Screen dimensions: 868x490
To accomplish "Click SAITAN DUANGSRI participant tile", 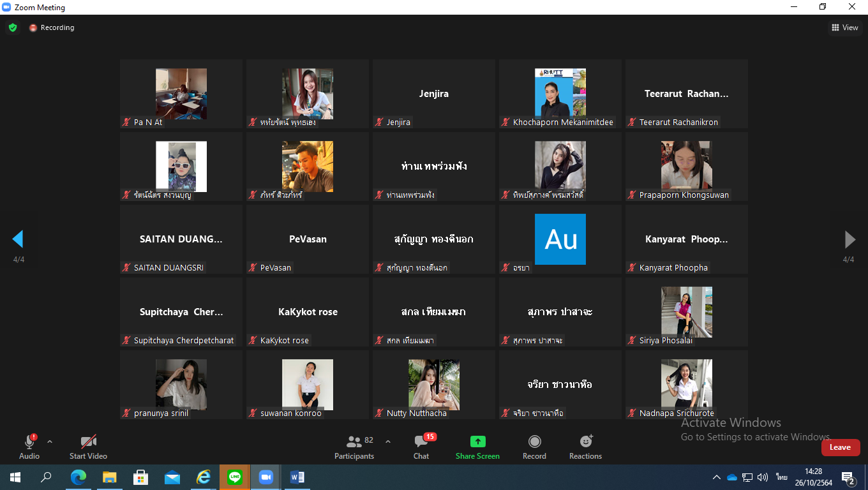I will (x=181, y=239).
